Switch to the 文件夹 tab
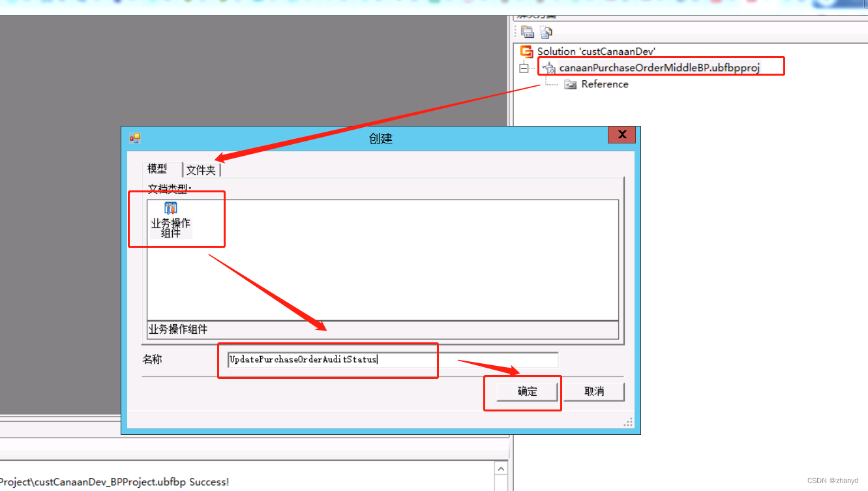The width and height of the screenshot is (868, 491). pyautogui.click(x=202, y=170)
